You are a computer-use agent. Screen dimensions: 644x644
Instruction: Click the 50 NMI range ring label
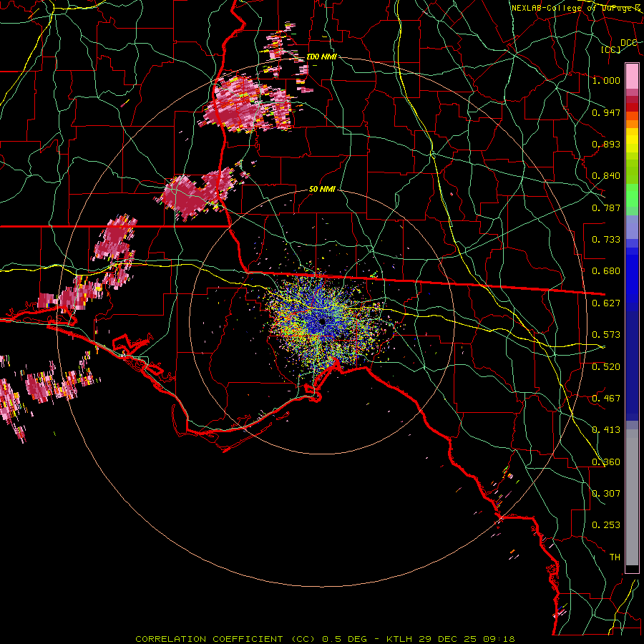pos(322,190)
